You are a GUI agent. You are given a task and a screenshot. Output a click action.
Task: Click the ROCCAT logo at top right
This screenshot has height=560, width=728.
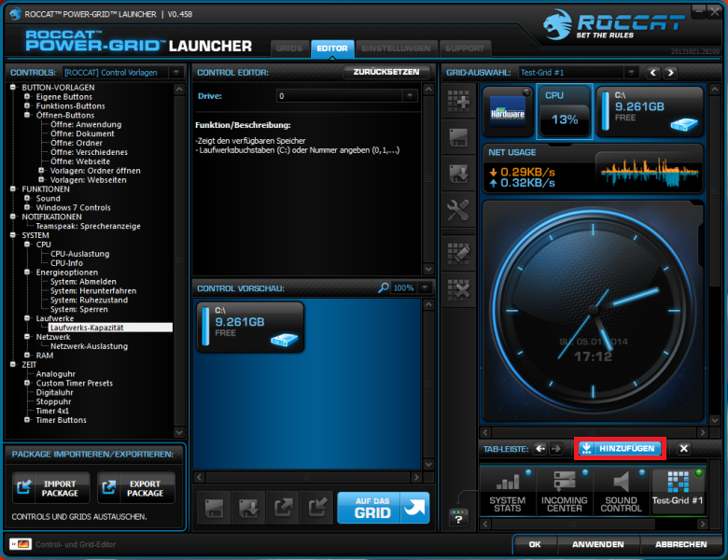tap(614, 25)
